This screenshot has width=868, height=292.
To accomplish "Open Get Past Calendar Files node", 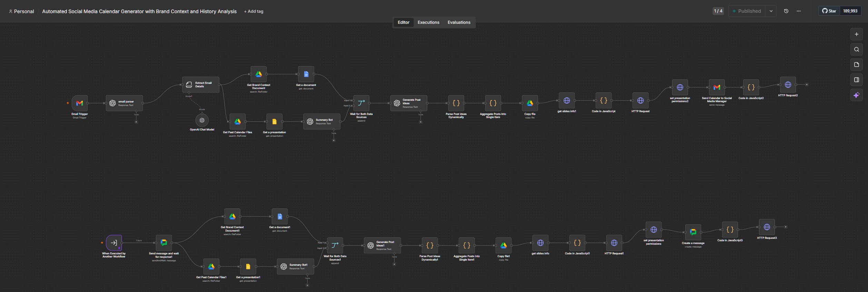I will click(238, 121).
